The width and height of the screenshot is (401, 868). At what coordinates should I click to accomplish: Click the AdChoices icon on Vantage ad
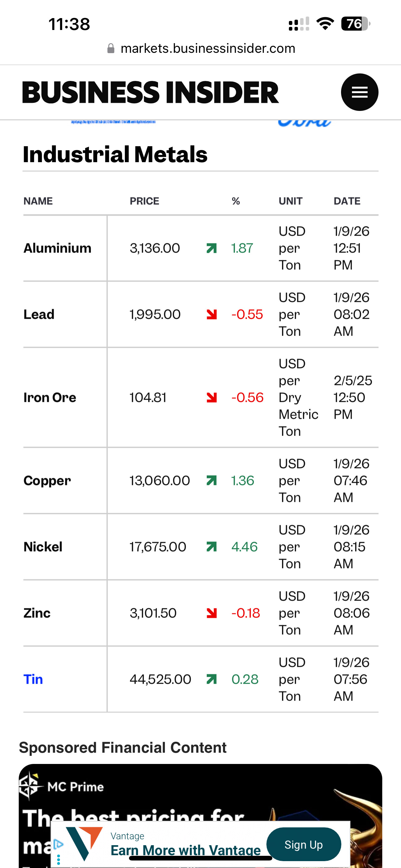(x=59, y=844)
